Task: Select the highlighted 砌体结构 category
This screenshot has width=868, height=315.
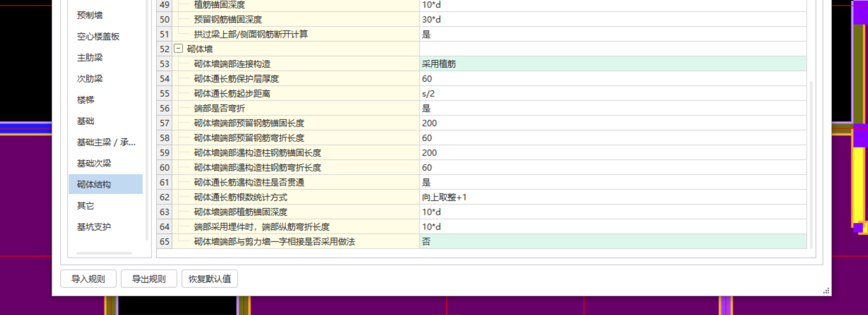Action: pyautogui.click(x=106, y=184)
